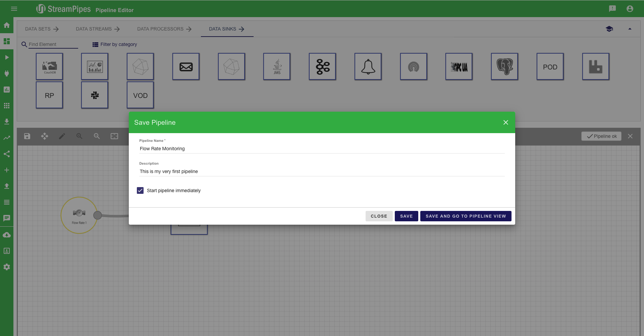Choose the email envelope sink
This screenshot has height=336, width=644.
pos(186,66)
